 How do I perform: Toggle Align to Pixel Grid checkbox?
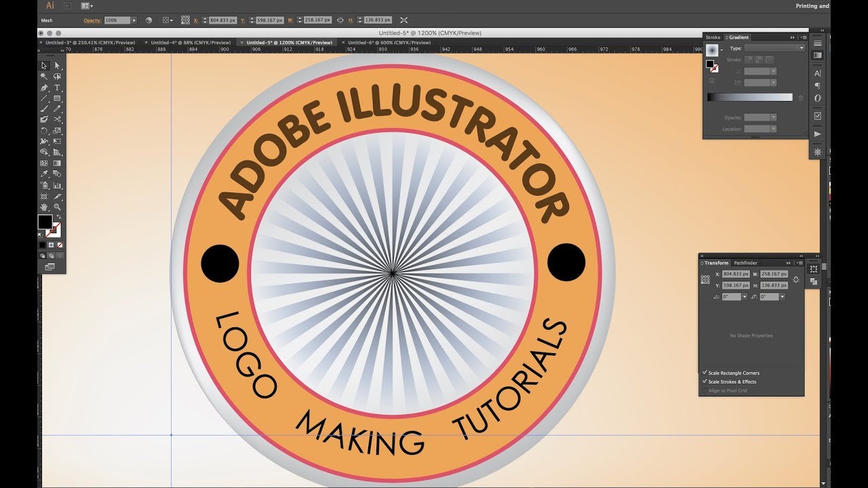click(x=705, y=390)
